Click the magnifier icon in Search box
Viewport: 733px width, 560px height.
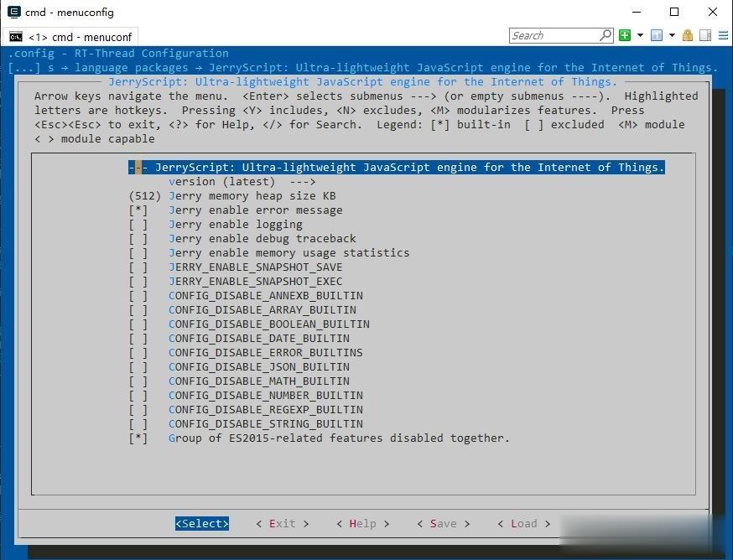(x=606, y=35)
